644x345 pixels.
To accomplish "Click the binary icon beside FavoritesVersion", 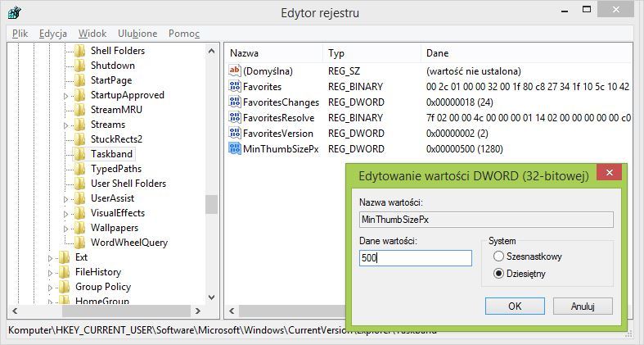I will (x=235, y=134).
